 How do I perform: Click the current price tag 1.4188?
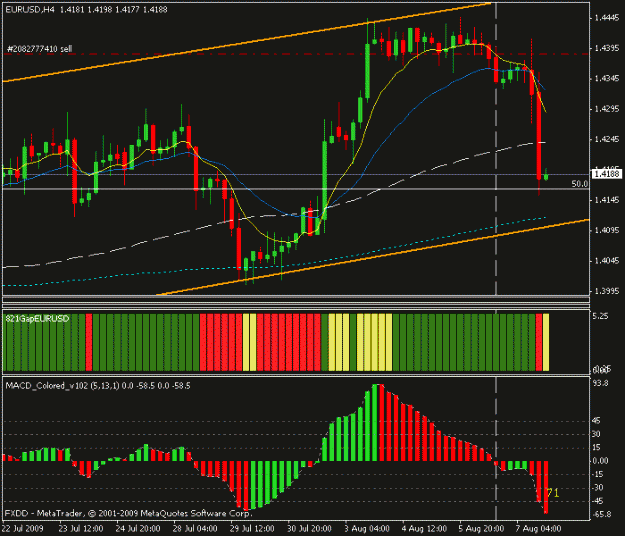(x=607, y=174)
